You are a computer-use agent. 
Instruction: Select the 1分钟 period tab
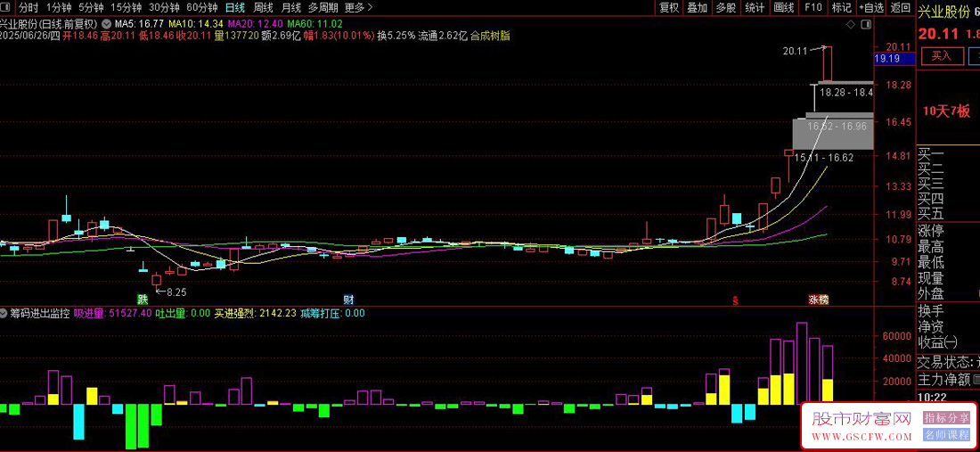pos(58,8)
